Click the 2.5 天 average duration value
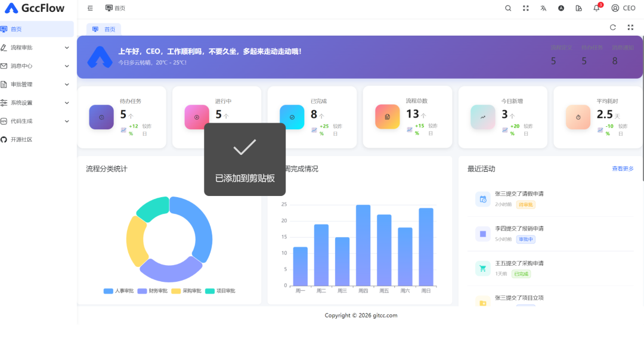Viewport: 644px width, 339px height. click(608, 114)
